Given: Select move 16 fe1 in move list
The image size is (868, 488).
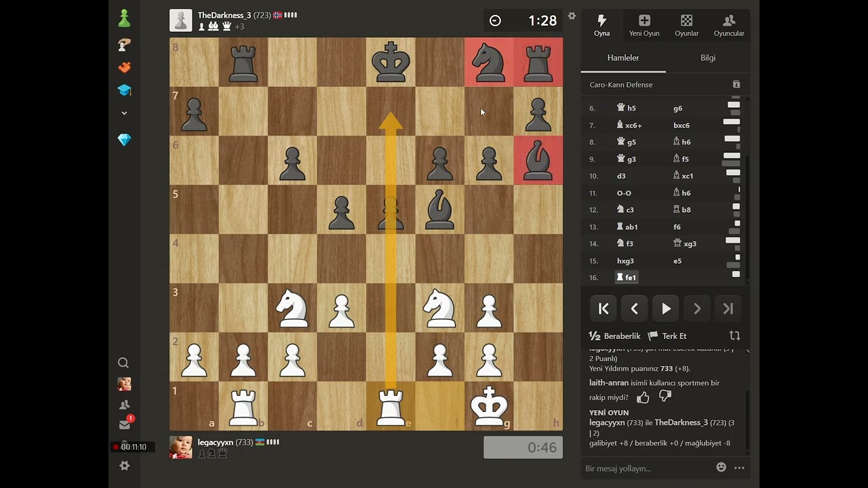Looking at the screenshot, I should click(x=627, y=277).
